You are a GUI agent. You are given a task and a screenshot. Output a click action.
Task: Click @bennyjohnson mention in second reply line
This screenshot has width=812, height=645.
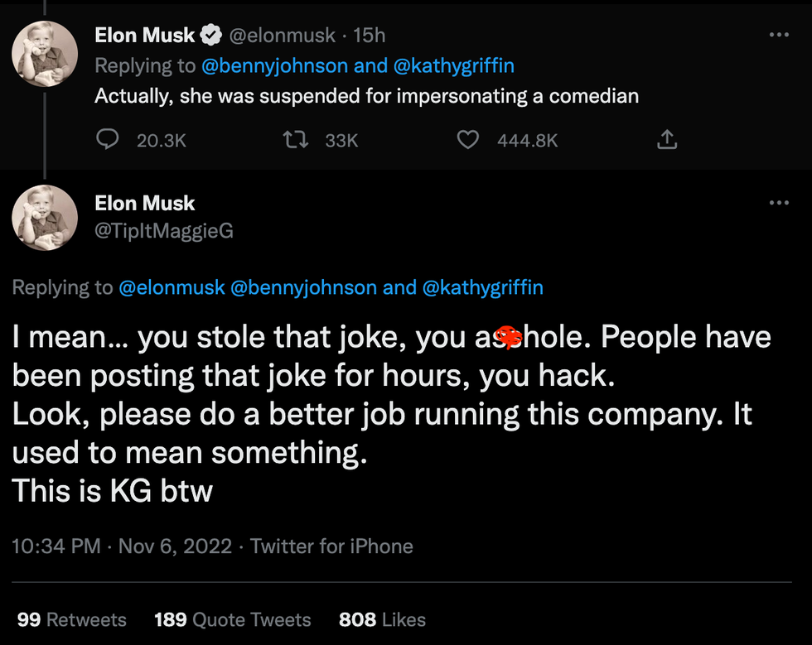[x=302, y=287]
